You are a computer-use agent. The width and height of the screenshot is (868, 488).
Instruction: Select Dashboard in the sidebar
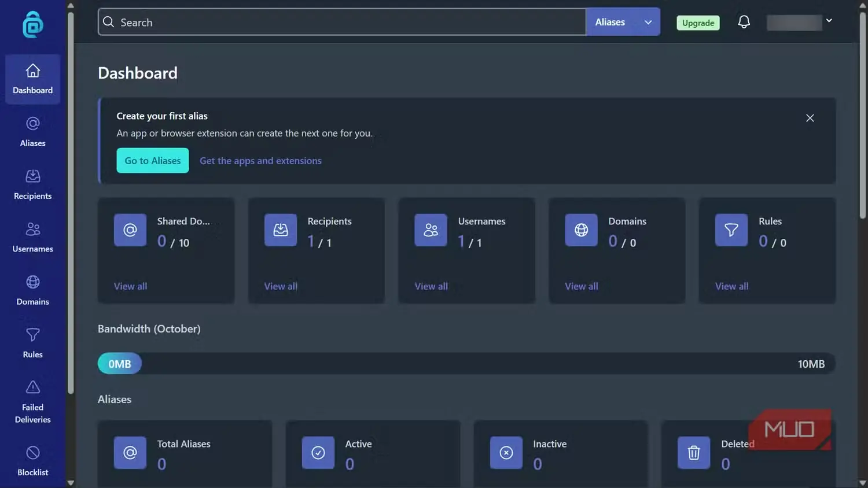[x=33, y=79]
